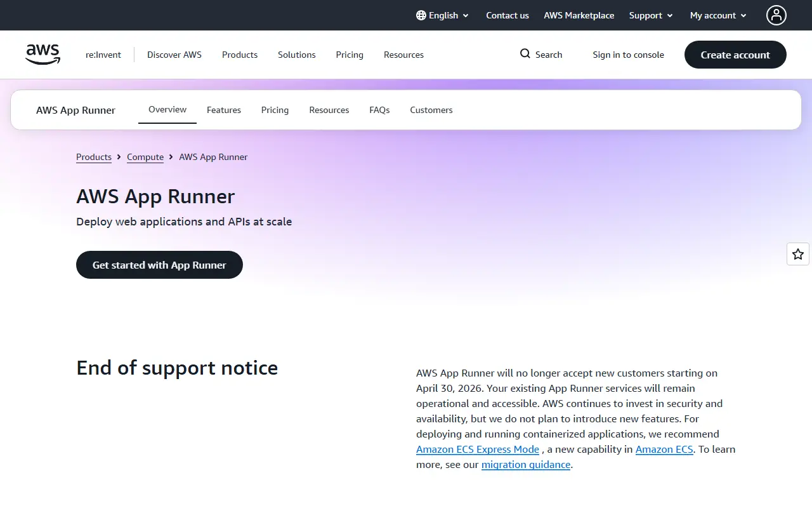The image size is (812, 508).
Task: Open the user profile icon
Action: pos(776,15)
